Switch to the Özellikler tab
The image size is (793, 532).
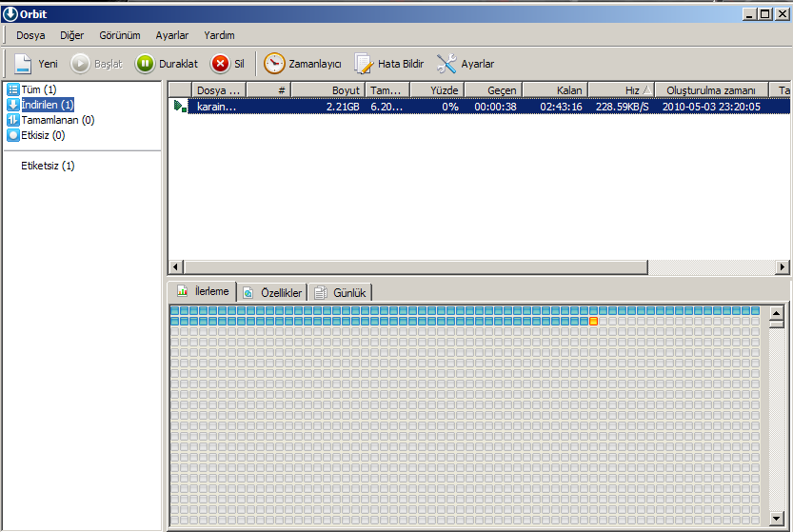tap(272, 292)
